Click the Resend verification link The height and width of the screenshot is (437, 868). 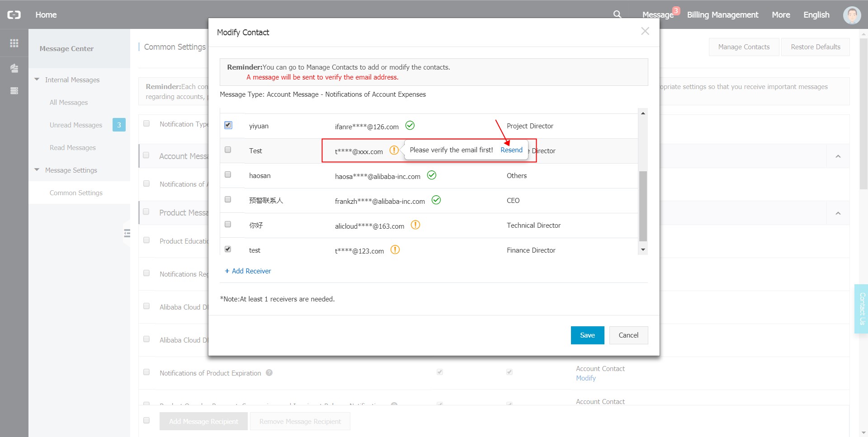511,150
